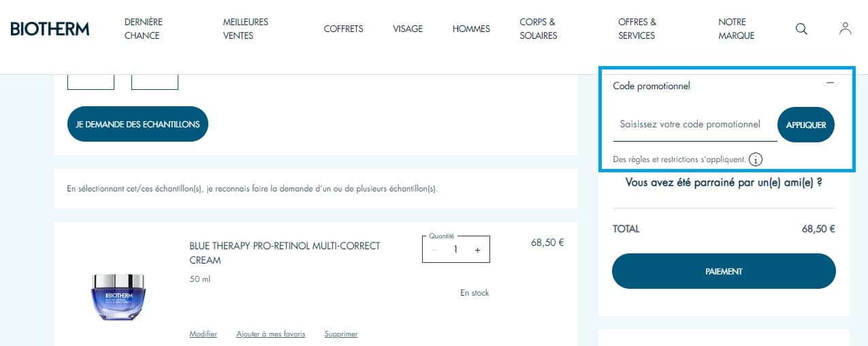Screen dimensions: 868x346
Task: Open the Corps & Solaires menu
Action: coord(539,29)
